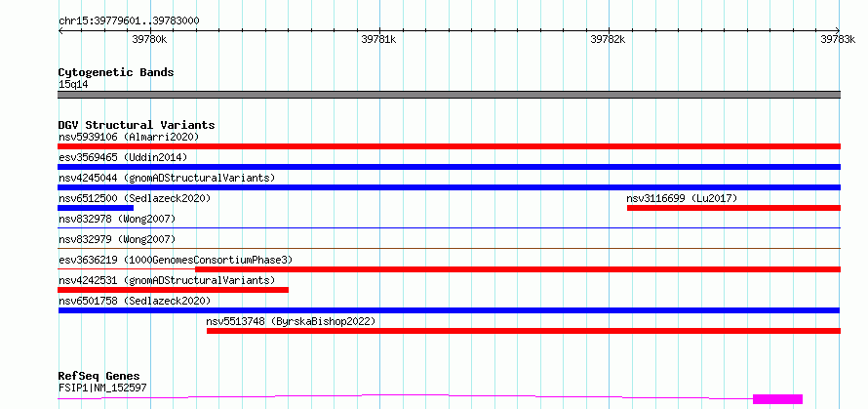Click the DGV Structural Variants track title
The height and width of the screenshot is (409, 868).
(x=137, y=125)
